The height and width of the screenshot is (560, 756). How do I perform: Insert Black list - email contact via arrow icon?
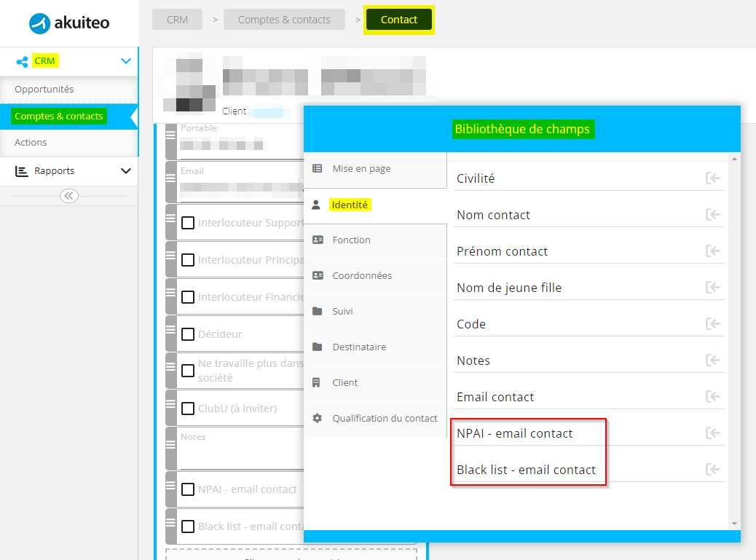click(713, 470)
